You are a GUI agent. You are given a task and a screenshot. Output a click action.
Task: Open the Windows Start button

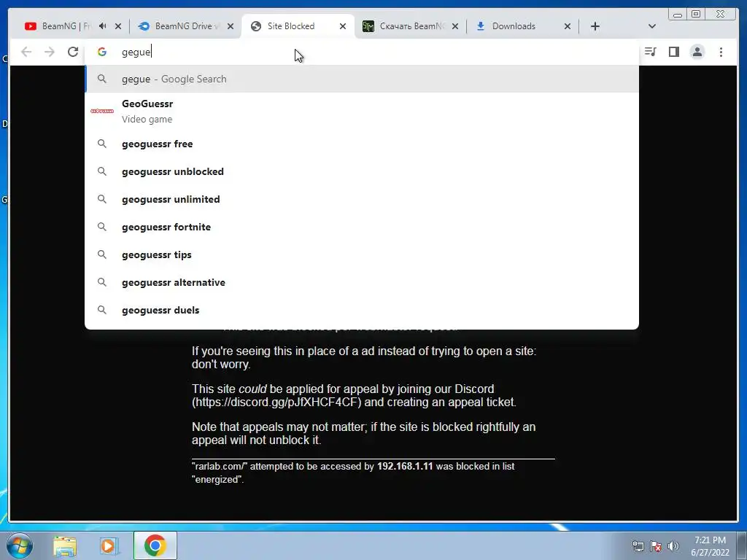(19, 545)
